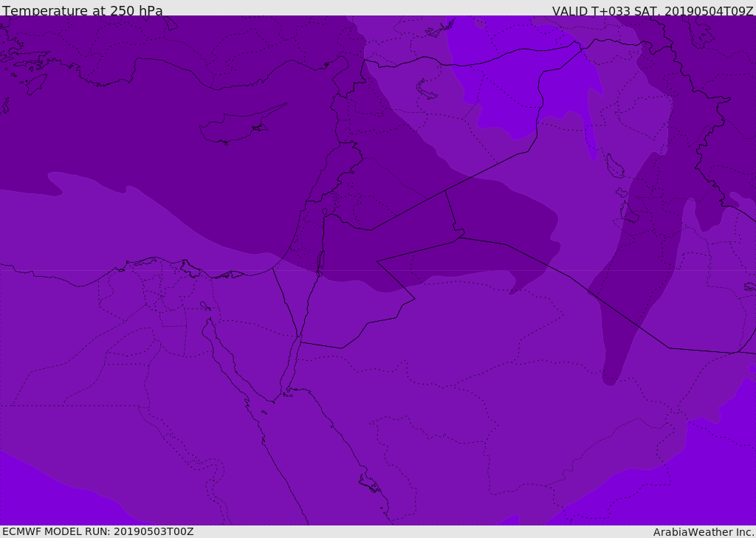
Task: Click the 'ECMWF MODEL RUN: 20190503T00Z' text
Action: pos(98,531)
